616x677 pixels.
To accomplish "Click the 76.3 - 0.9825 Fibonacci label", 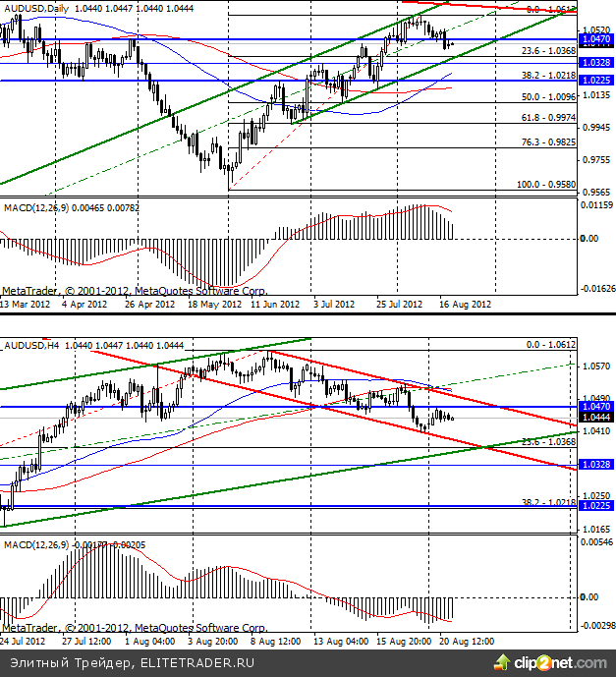I will pos(547,141).
